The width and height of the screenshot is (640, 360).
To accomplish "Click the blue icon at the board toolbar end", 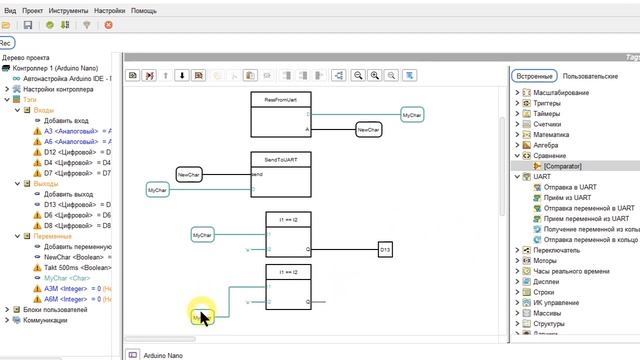I will point(409,76).
